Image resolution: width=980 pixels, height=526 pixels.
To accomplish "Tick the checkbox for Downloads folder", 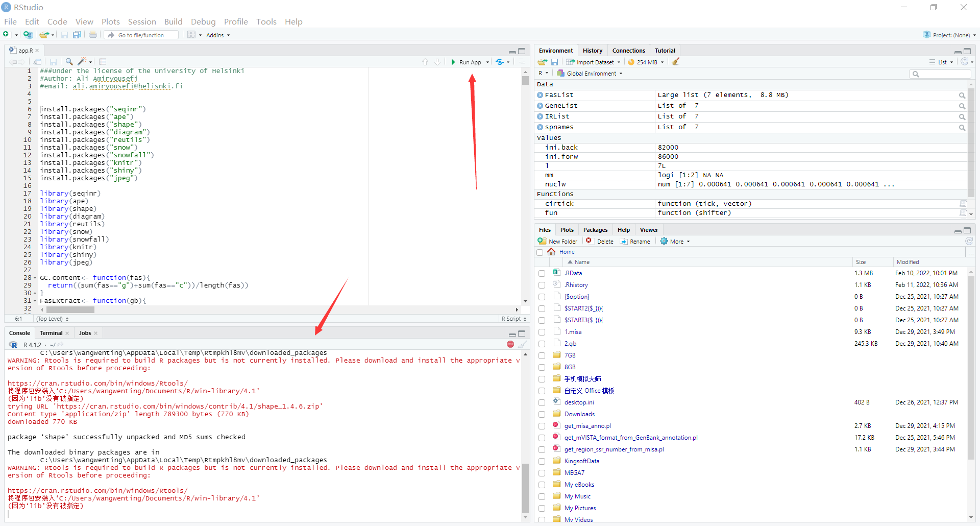I will [x=542, y=414].
